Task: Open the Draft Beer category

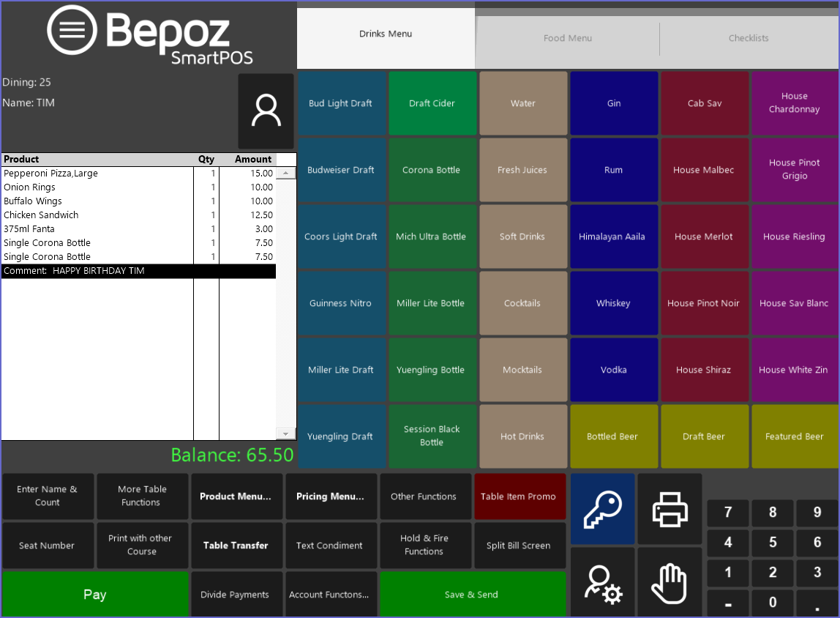Action: tap(705, 436)
